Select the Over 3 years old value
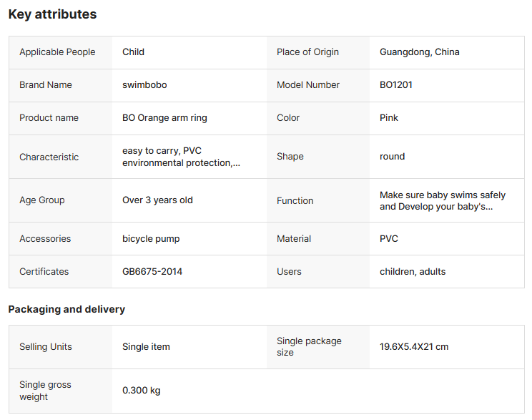The height and width of the screenshot is (420, 532). (x=157, y=200)
